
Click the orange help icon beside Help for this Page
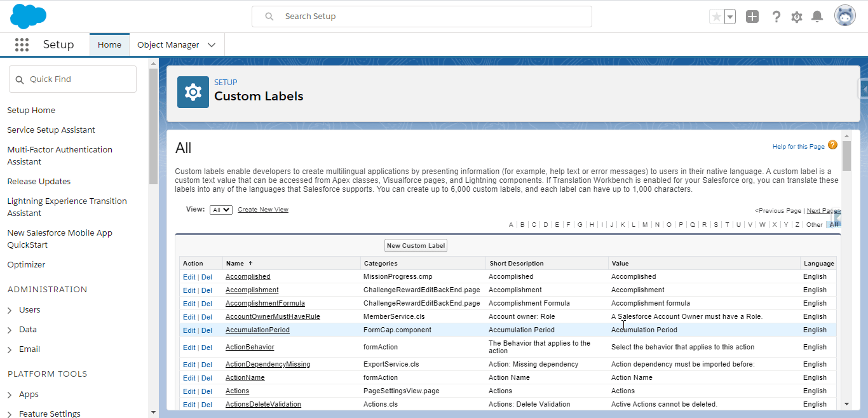[833, 145]
